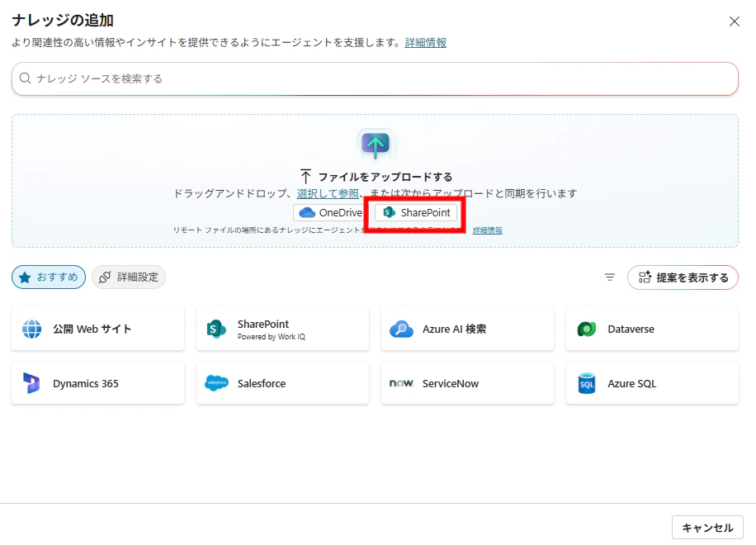
Task: Close the ナレッジの追加 dialog
Action: point(735,21)
